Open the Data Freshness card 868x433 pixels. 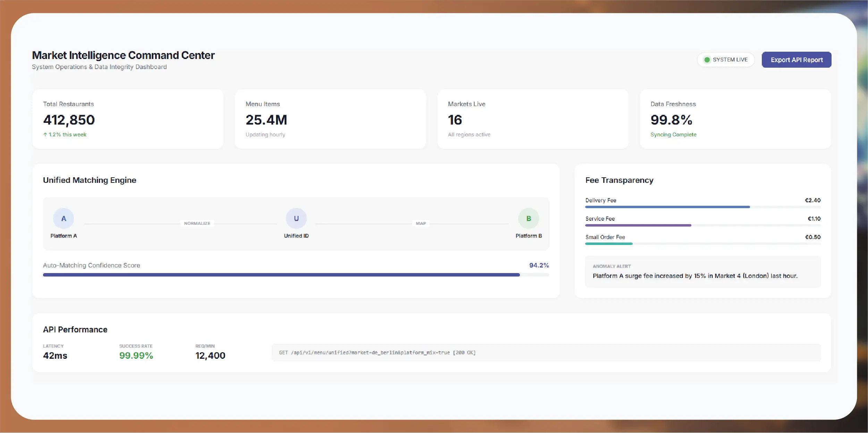pyautogui.click(x=735, y=119)
